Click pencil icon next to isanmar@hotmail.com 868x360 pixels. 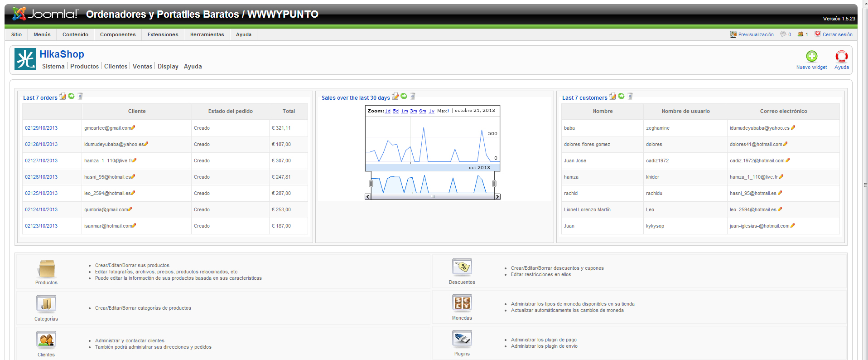click(x=134, y=225)
